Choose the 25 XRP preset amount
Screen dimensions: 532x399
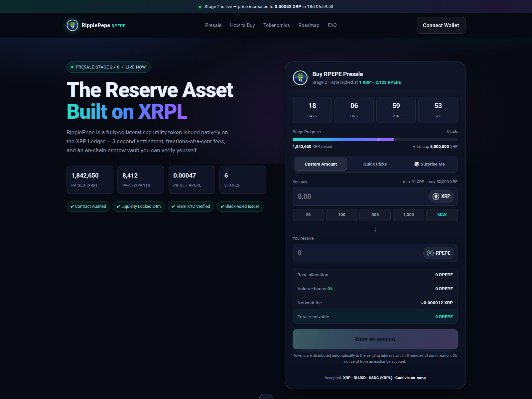(x=308, y=215)
